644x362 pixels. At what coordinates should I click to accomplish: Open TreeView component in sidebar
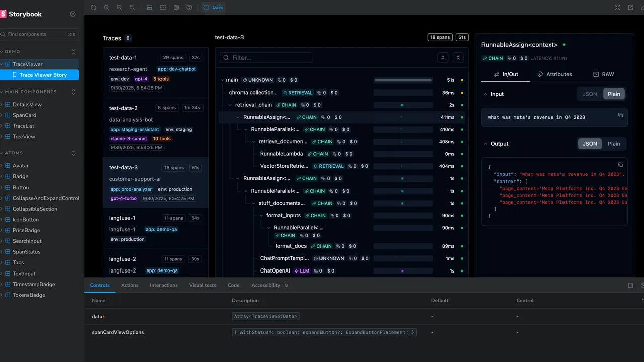24,136
